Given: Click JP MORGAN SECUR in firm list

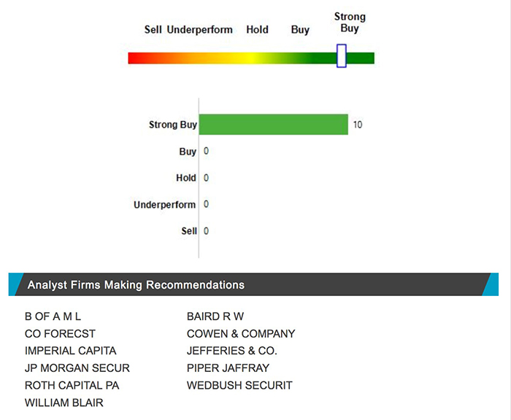Looking at the screenshot, I should [x=77, y=368].
